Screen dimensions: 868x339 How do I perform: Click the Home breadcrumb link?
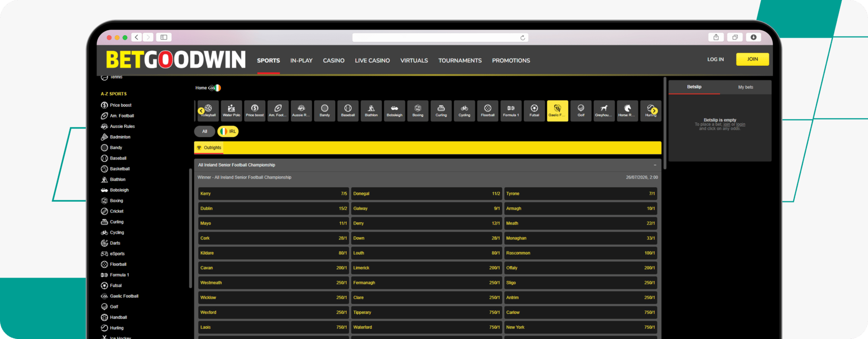(x=201, y=88)
